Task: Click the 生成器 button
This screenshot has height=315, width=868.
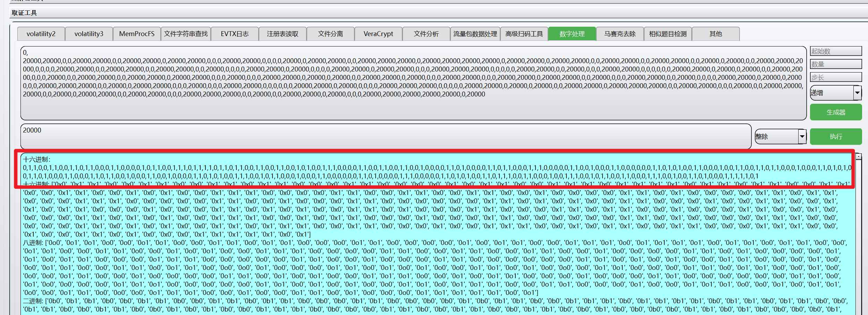Action: pos(835,112)
